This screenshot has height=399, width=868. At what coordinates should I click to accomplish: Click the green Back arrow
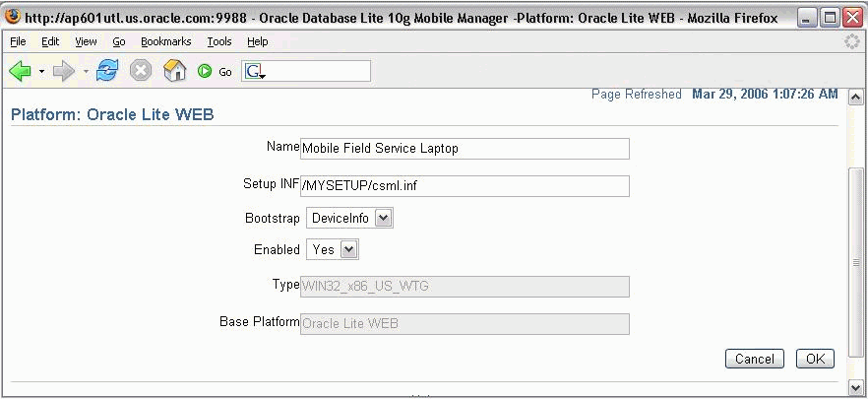[x=20, y=72]
